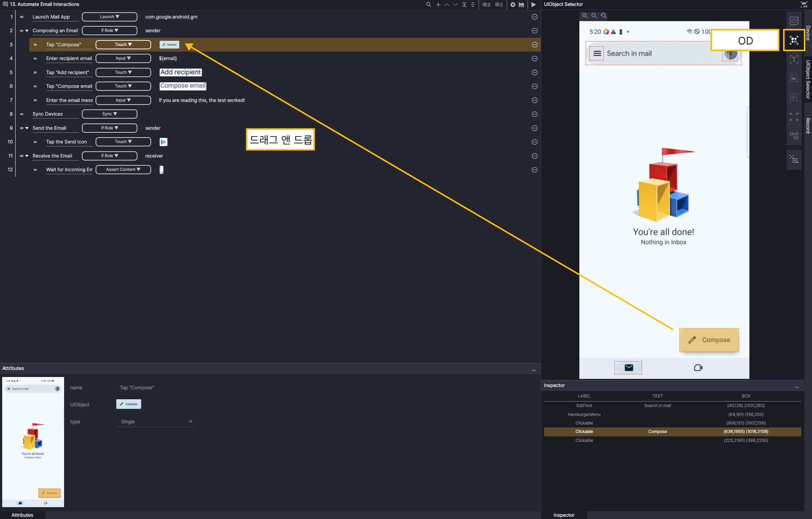The height and width of the screenshot is (519, 812).
Task: Select the object detection (OD) selector tool
Action: click(794, 40)
